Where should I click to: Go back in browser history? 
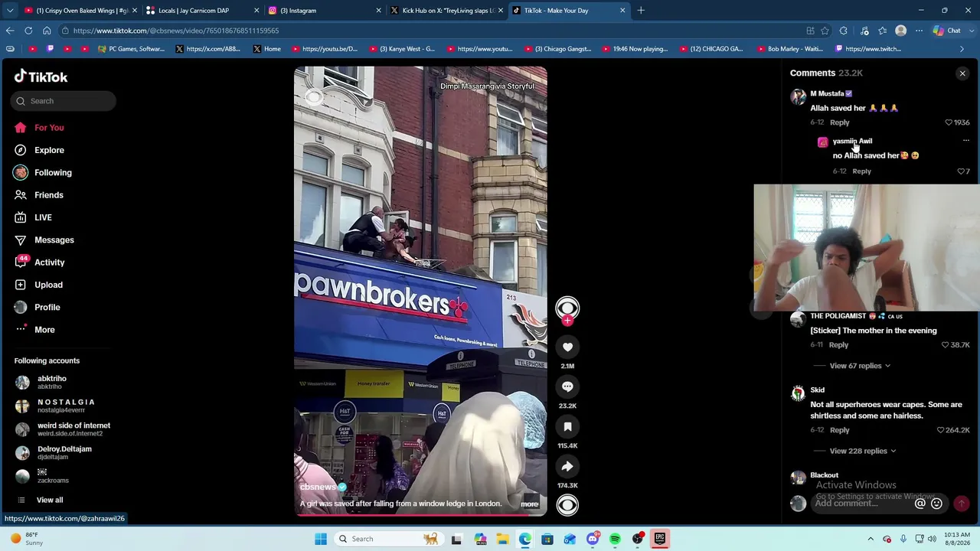[9, 31]
